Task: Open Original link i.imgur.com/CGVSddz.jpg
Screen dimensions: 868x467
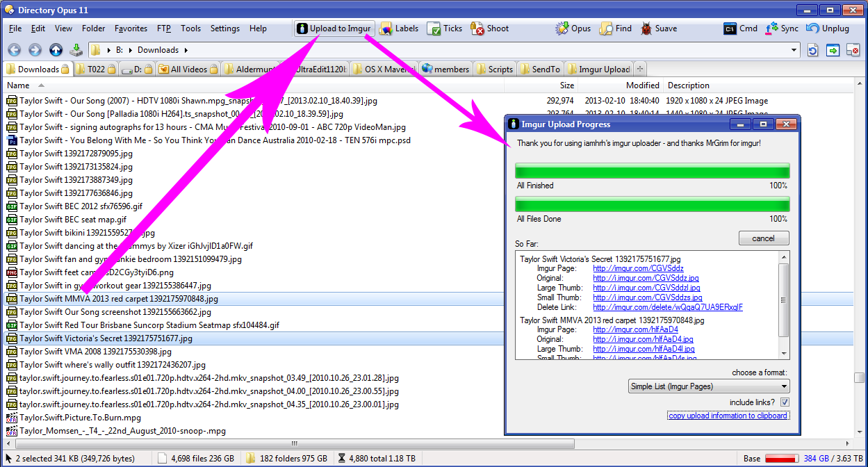Action: click(x=646, y=278)
